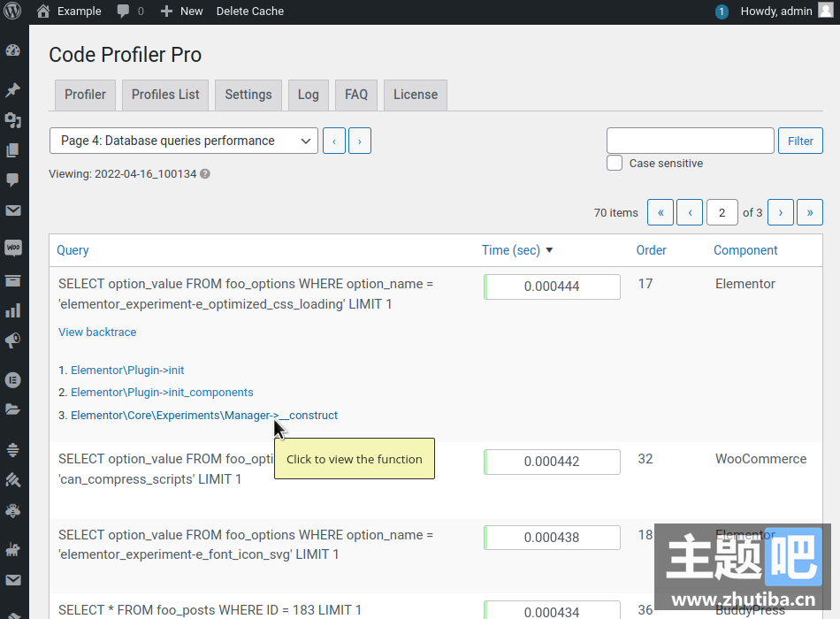Go to next results page

781,213
